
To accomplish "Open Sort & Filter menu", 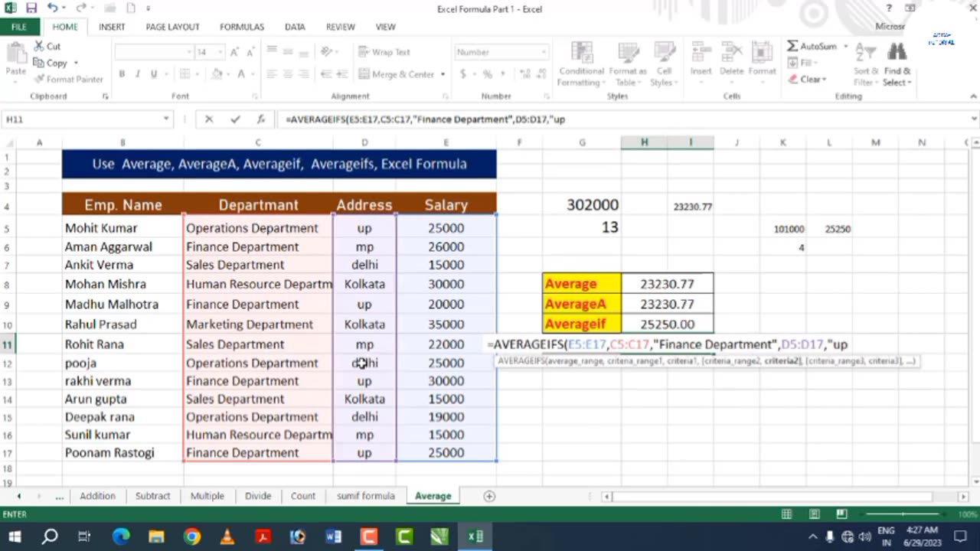I will pyautogui.click(x=865, y=64).
